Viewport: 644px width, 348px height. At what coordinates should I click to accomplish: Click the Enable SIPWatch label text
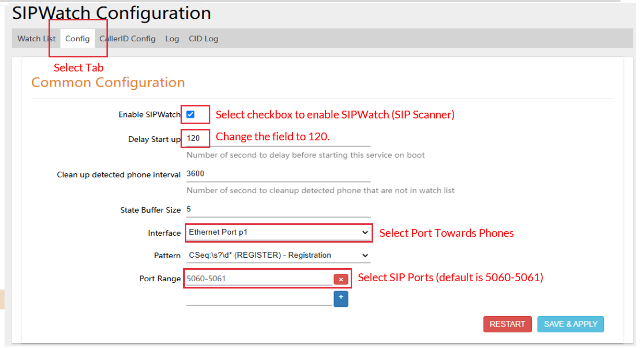pyautogui.click(x=149, y=115)
